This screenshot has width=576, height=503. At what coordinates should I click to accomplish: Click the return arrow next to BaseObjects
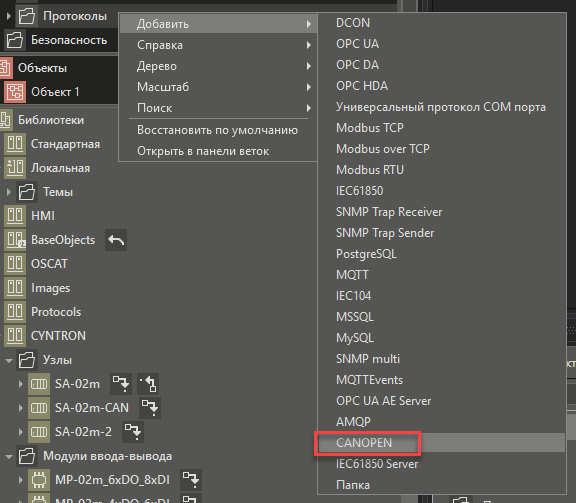116,240
